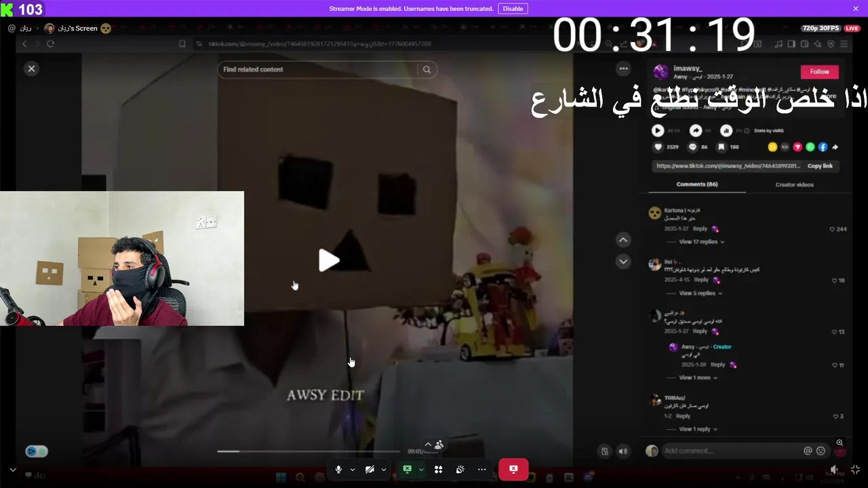Image resolution: width=868 pixels, height=488 pixels.
Task: Click the embed code share icon
Action: pos(785,147)
